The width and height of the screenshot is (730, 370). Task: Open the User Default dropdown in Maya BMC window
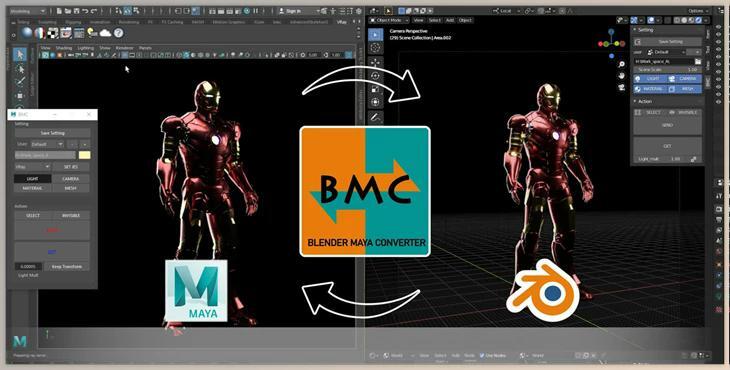(47, 144)
